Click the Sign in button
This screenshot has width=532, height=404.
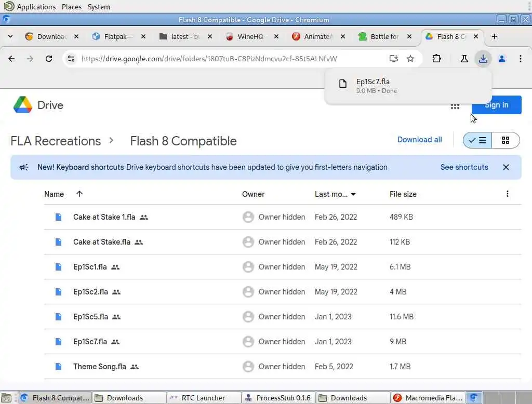[496, 105]
